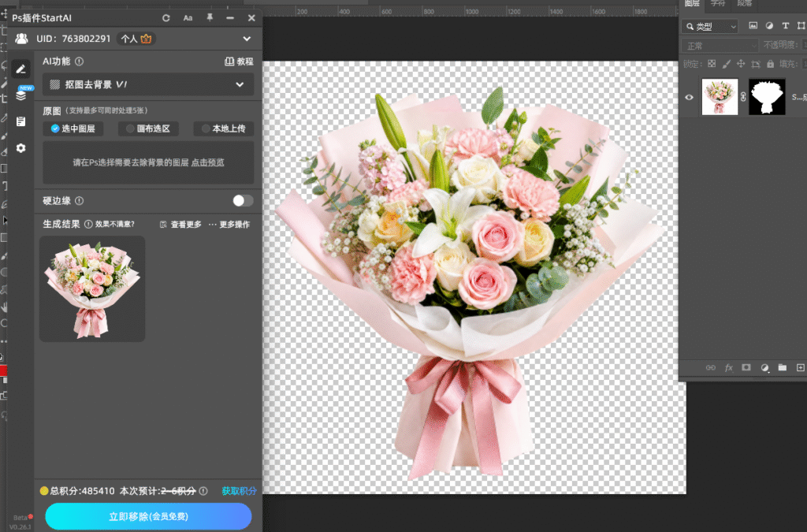Click the 获取积分 link
The image size is (807, 532).
pos(239,491)
